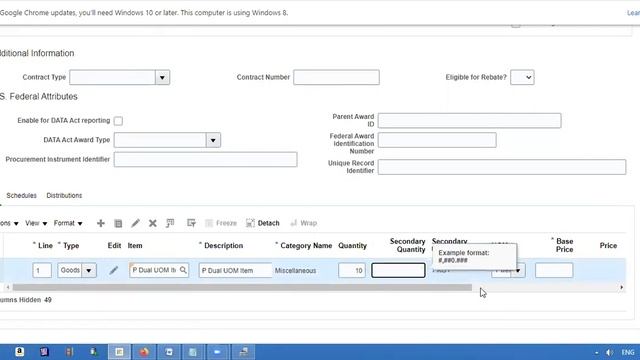This screenshot has width=640, height=360.
Task: Click the toolbar icon left of Freeze
Action: tap(191, 223)
